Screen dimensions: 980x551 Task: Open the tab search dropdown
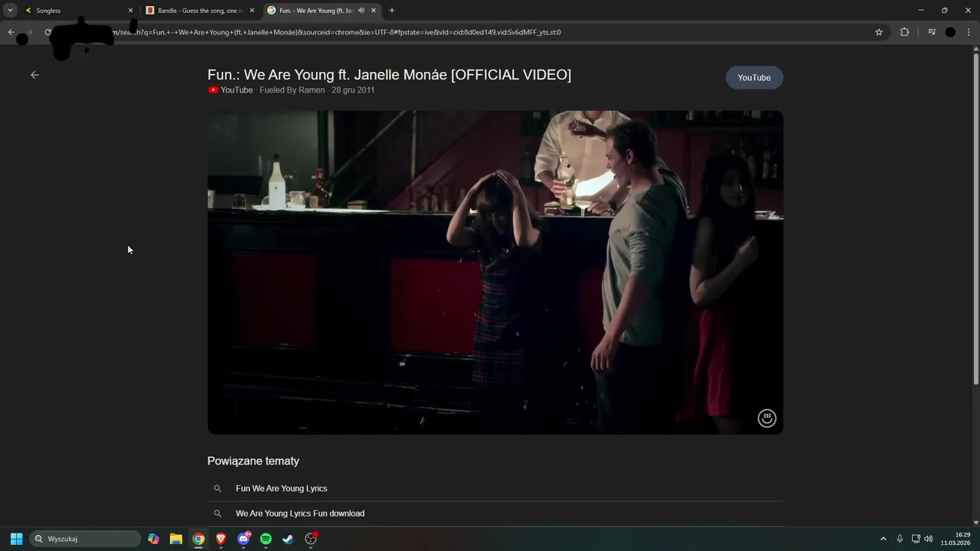click(10, 11)
